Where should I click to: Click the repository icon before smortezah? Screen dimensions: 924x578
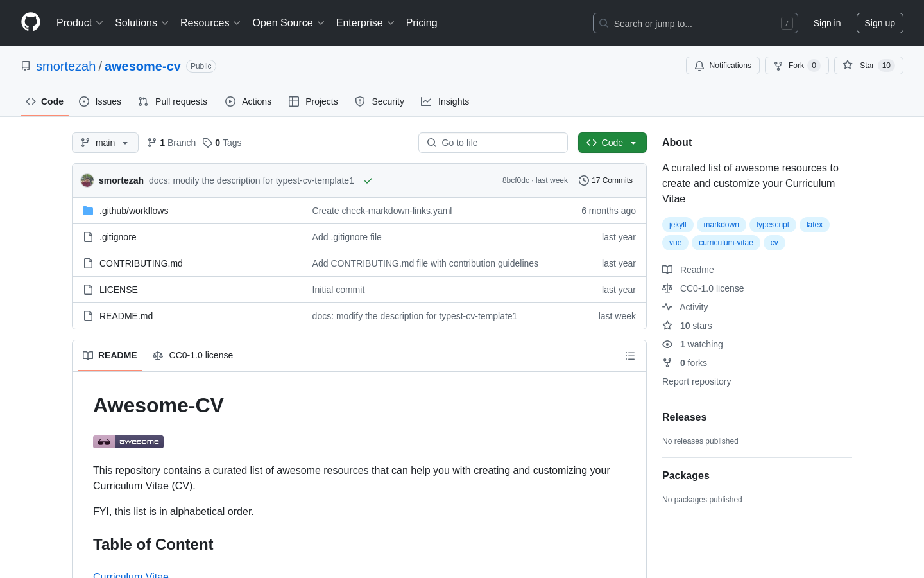(x=26, y=66)
